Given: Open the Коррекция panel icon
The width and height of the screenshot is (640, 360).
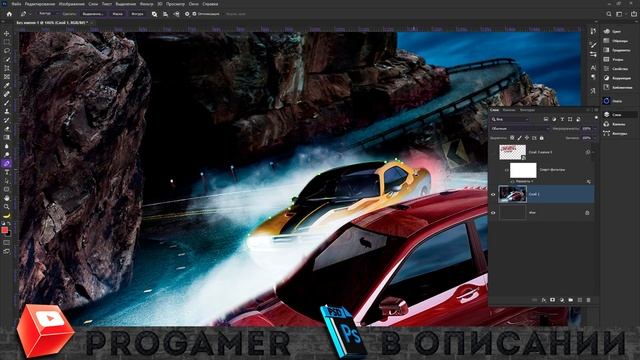Looking at the screenshot, I should point(607,78).
